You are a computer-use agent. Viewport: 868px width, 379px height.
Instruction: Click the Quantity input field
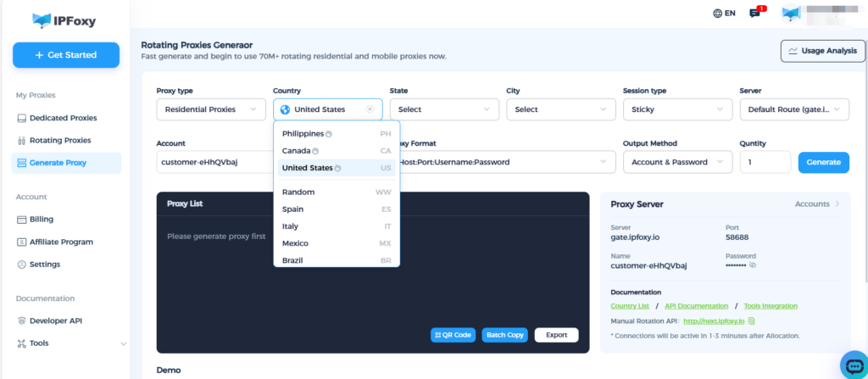click(x=765, y=162)
